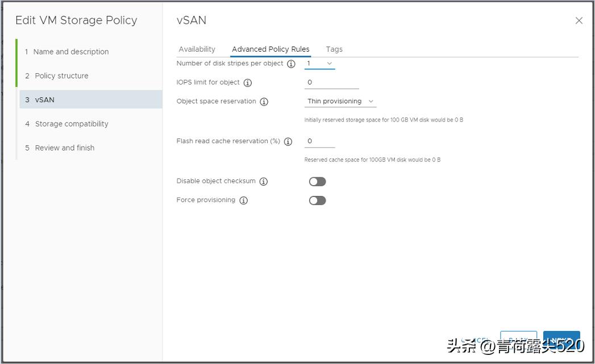Click the Flash read cache reservation info icon

288,141
